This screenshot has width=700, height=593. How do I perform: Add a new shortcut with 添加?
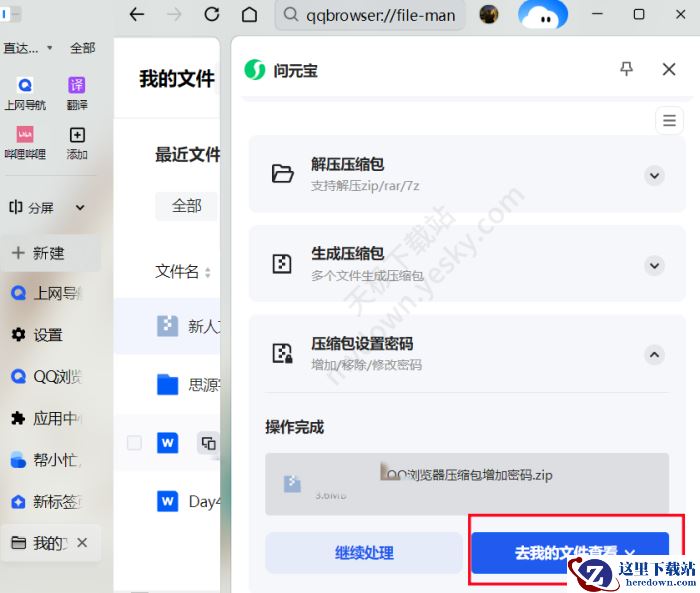(77, 143)
